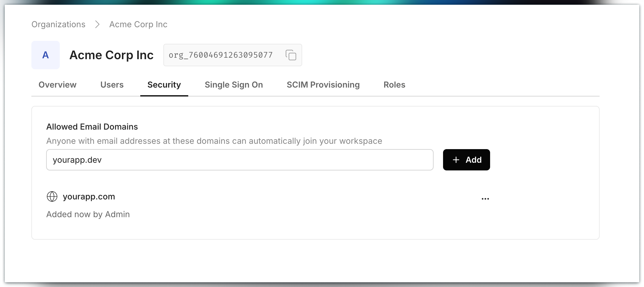Switch to the Roles tab
Image resolution: width=644 pixels, height=287 pixels.
point(394,85)
